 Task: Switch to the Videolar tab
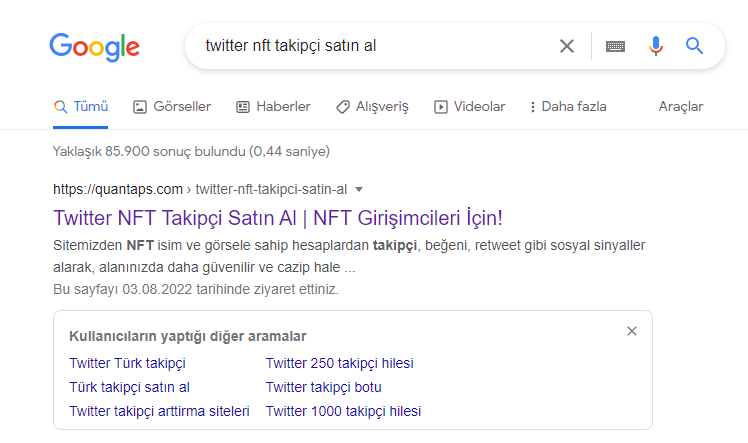tap(469, 106)
